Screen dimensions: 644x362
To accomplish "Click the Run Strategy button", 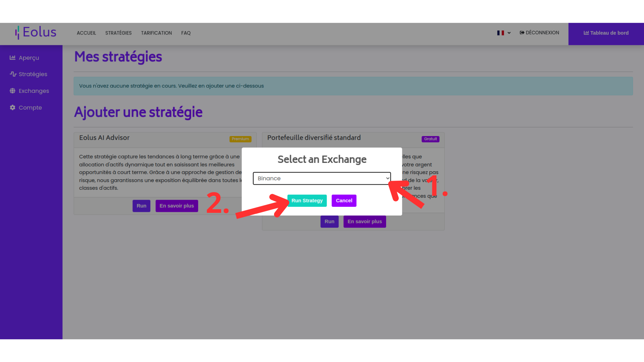I will [x=307, y=200].
